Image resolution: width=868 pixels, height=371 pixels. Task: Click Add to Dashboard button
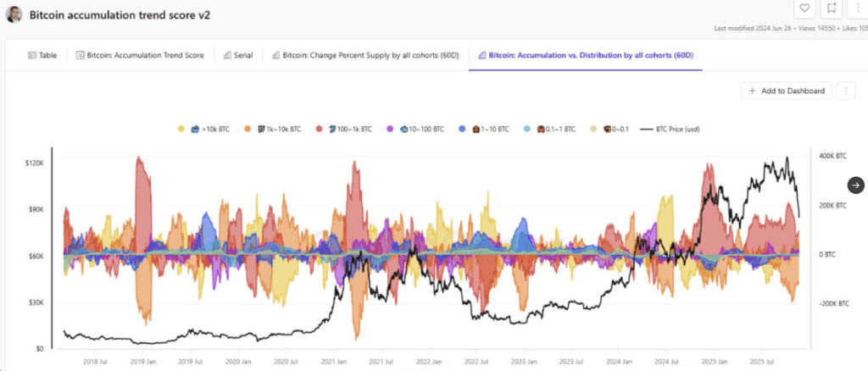click(786, 91)
